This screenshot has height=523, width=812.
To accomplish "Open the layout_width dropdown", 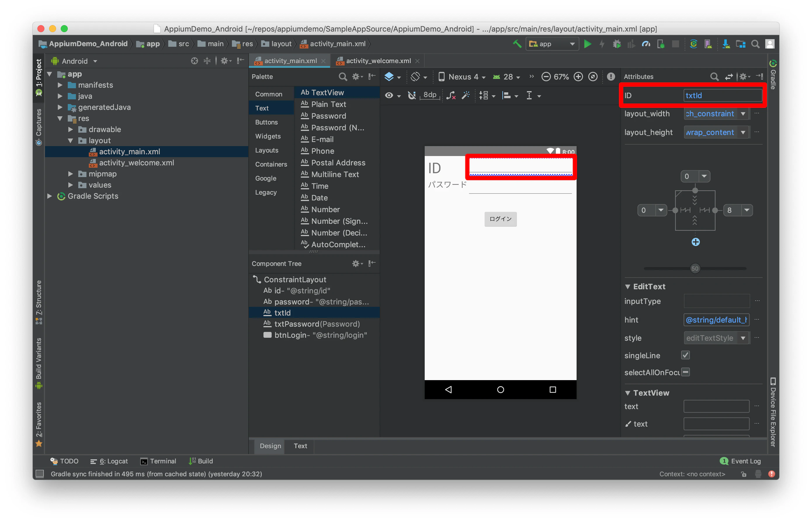I will point(743,114).
